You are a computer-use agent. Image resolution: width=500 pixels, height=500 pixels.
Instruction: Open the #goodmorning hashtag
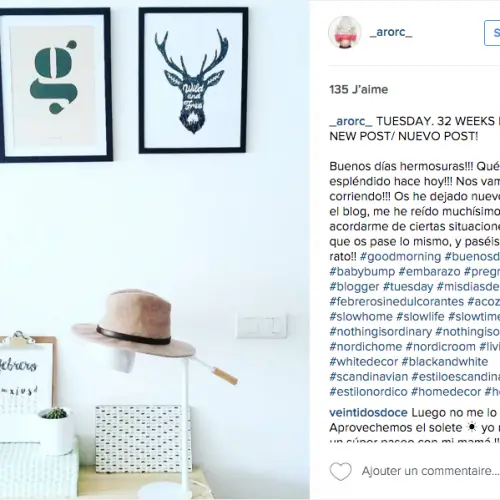[400, 256]
